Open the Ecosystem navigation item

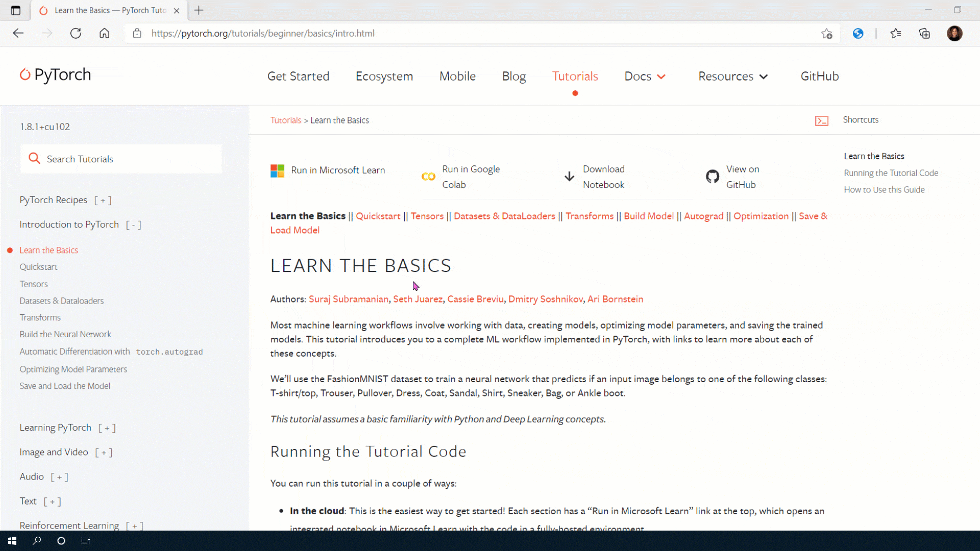(x=384, y=76)
